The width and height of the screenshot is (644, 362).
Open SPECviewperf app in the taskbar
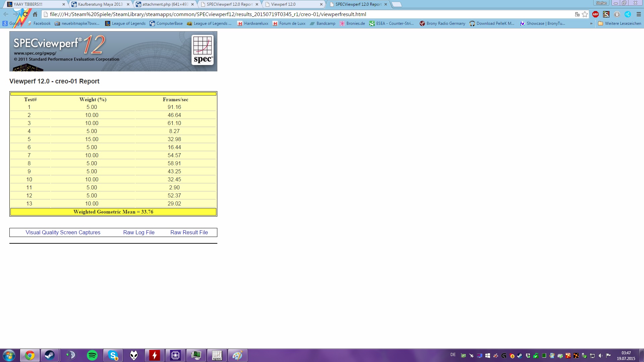point(217,355)
